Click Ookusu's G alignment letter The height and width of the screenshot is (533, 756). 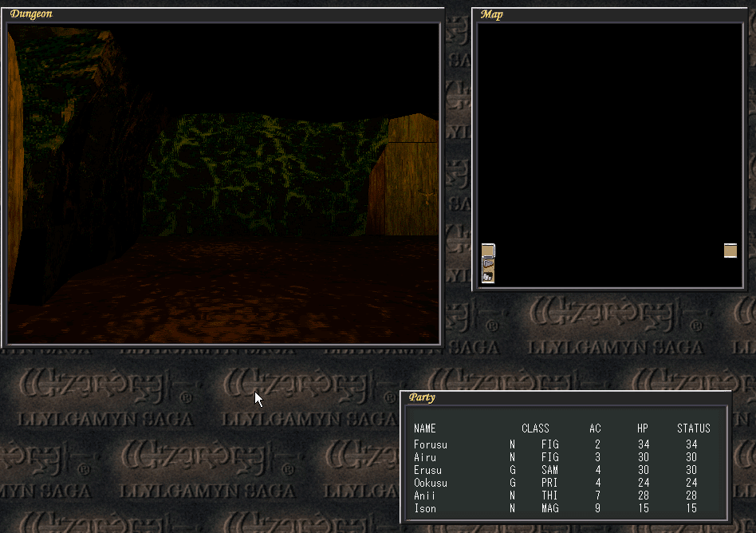point(513,483)
